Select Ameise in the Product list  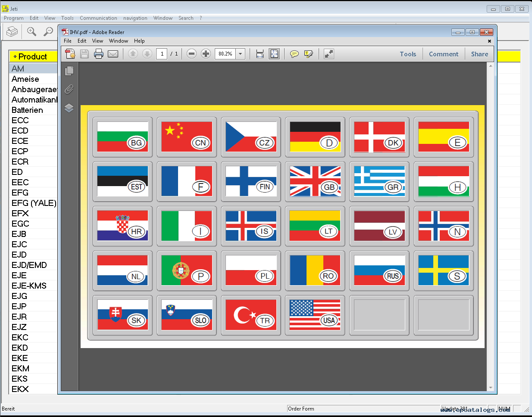(x=33, y=79)
